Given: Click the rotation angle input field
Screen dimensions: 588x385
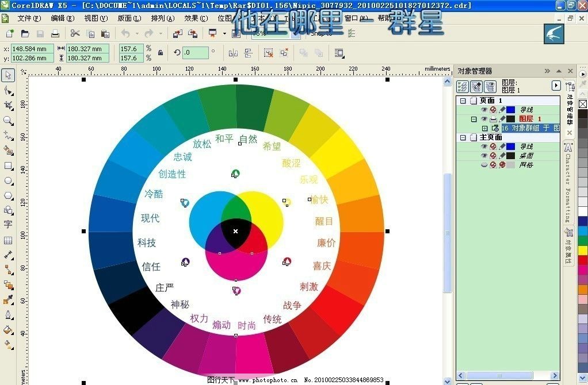Looking at the screenshot, I should pyautogui.click(x=196, y=53).
